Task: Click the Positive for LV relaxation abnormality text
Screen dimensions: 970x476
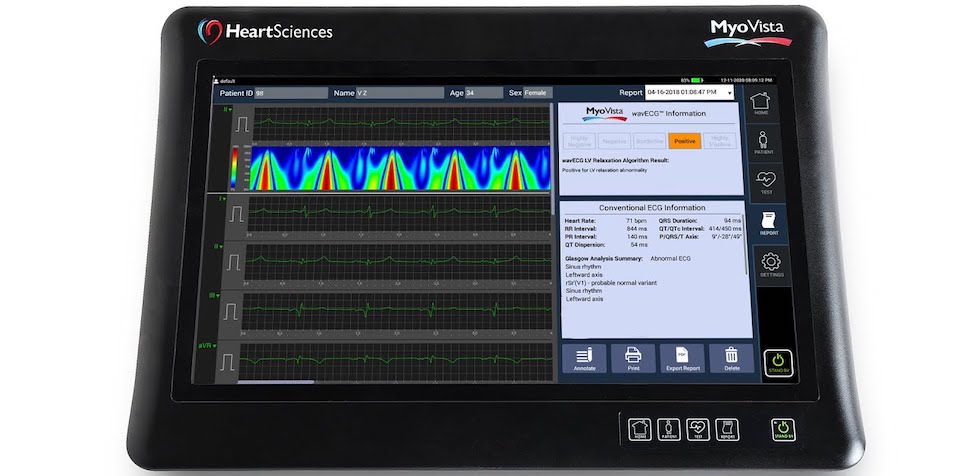Action: pos(604,170)
